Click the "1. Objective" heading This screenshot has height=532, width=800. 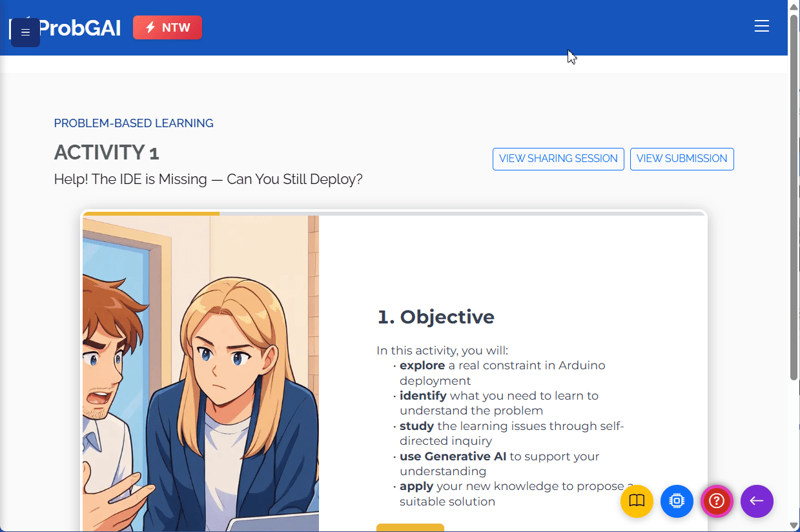[x=436, y=317]
